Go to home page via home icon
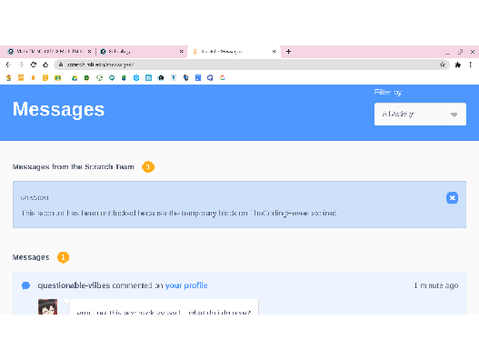 pyautogui.click(x=45, y=65)
